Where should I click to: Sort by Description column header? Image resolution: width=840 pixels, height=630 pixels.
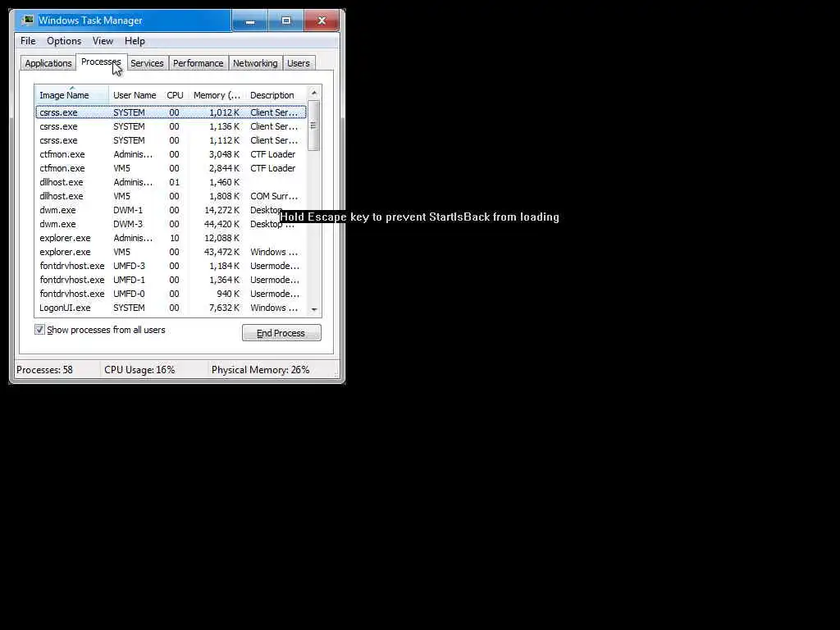point(276,95)
